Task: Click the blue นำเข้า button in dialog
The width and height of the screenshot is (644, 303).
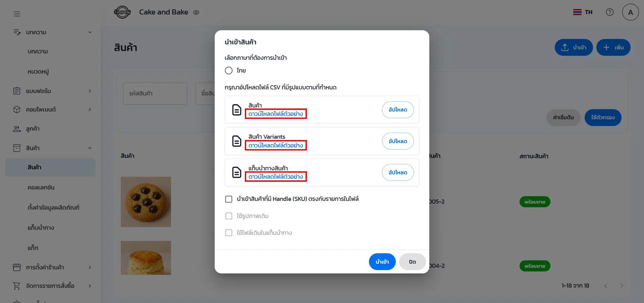Action: coord(382,262)
